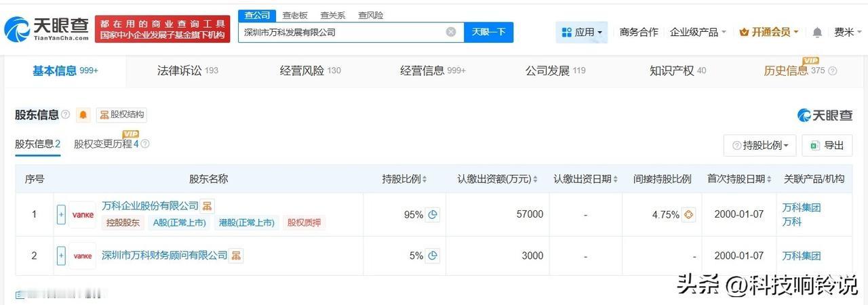Open the pie chart icon next to 95%
868x305 pixels.
tap(432, 214)
